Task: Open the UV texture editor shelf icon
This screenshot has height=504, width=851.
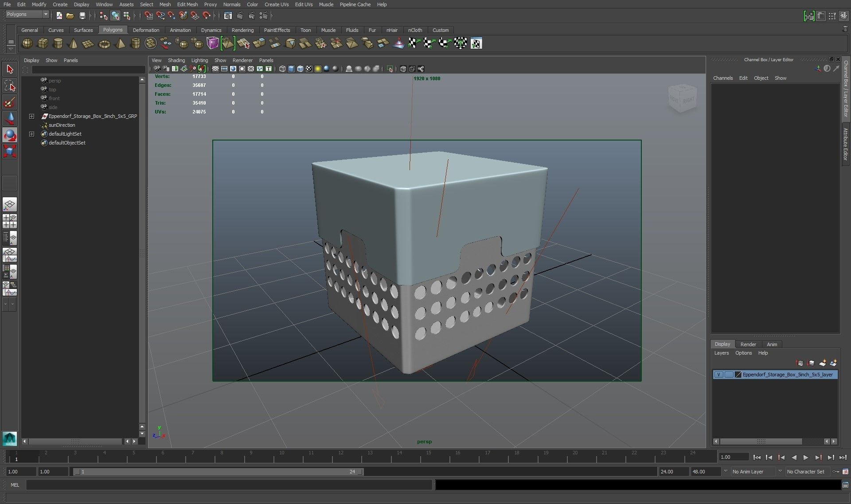Action: (x=476, y=43)
